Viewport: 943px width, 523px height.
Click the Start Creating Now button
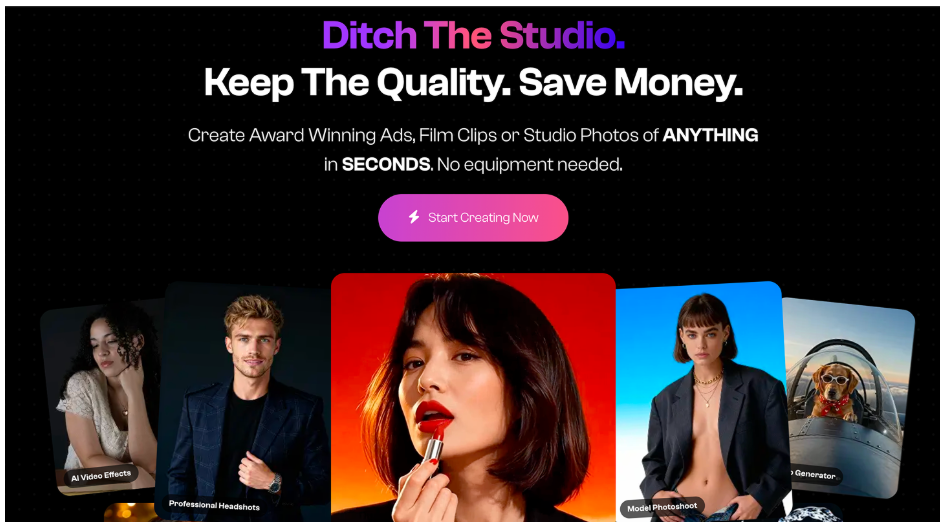click(473, 218)
